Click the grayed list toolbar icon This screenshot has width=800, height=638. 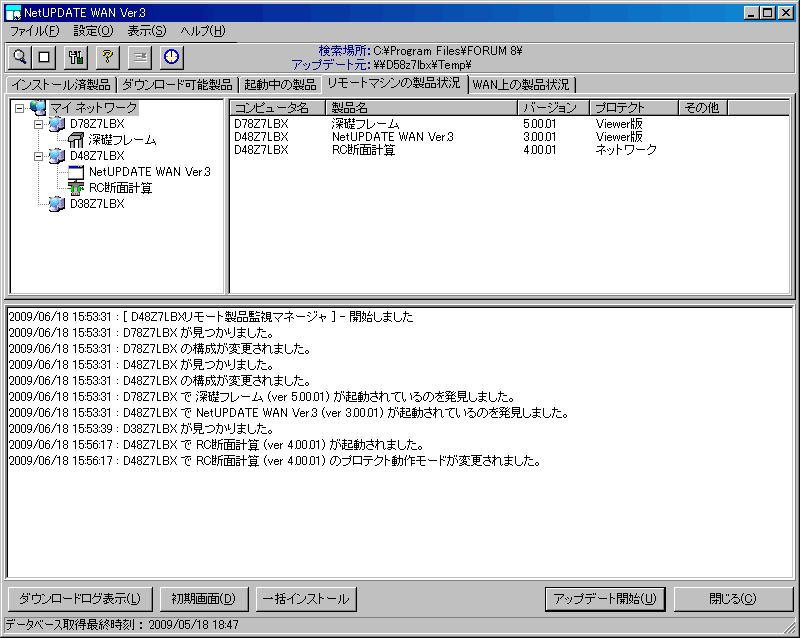140,57
